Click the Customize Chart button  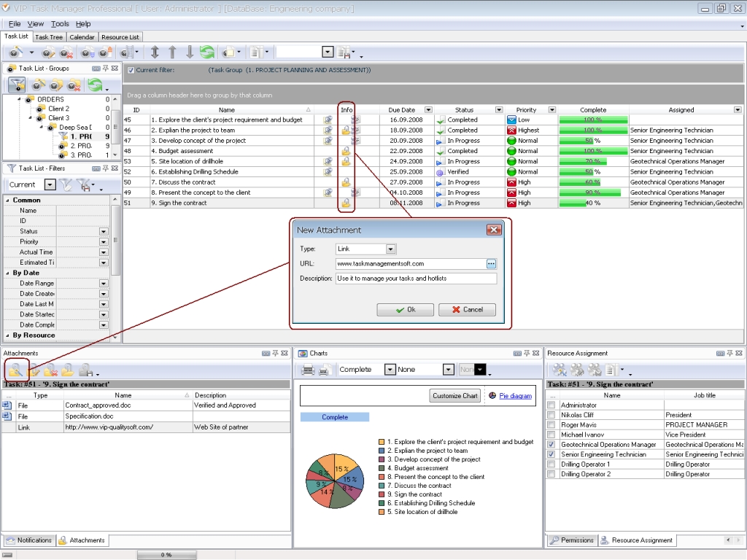tap(454, 396)
